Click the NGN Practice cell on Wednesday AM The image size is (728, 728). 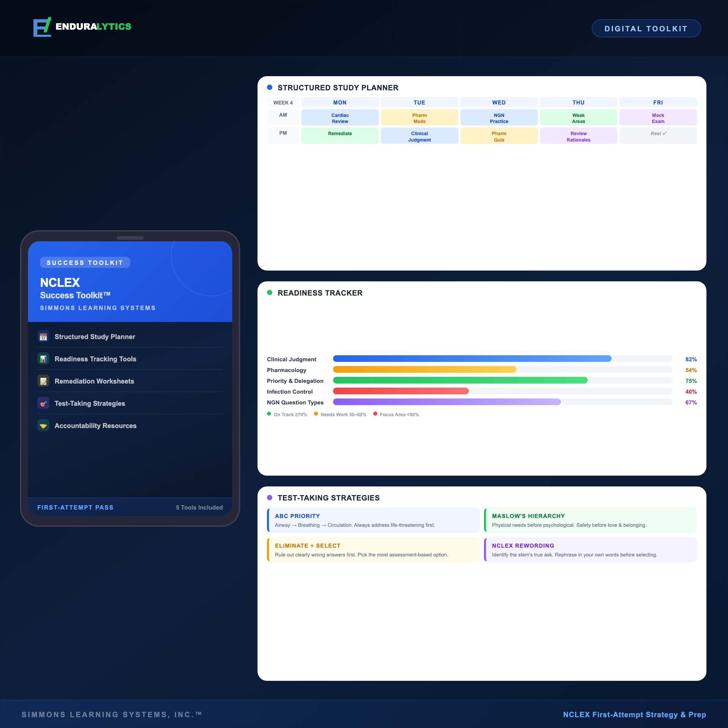tap(499, 118)
